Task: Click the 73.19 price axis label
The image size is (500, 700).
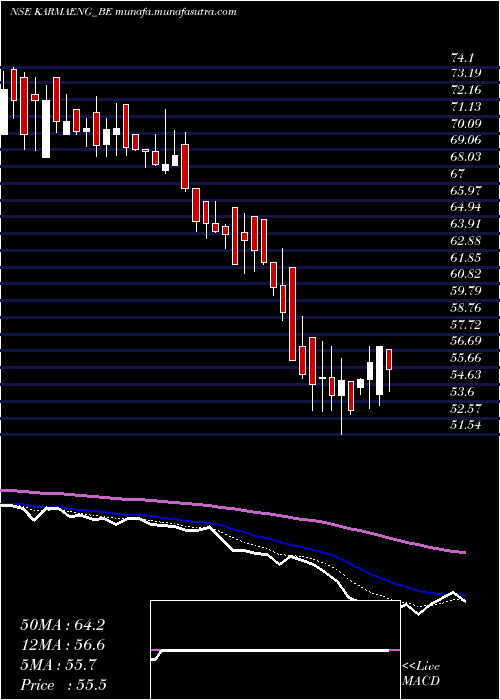Action: coord(466,73)
